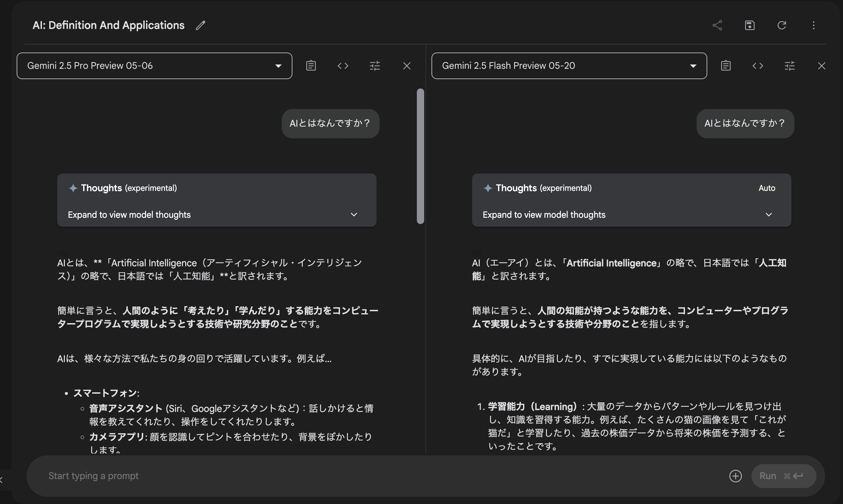Close the Gemini 2.5 Flash comparison panel

(821, 65)
